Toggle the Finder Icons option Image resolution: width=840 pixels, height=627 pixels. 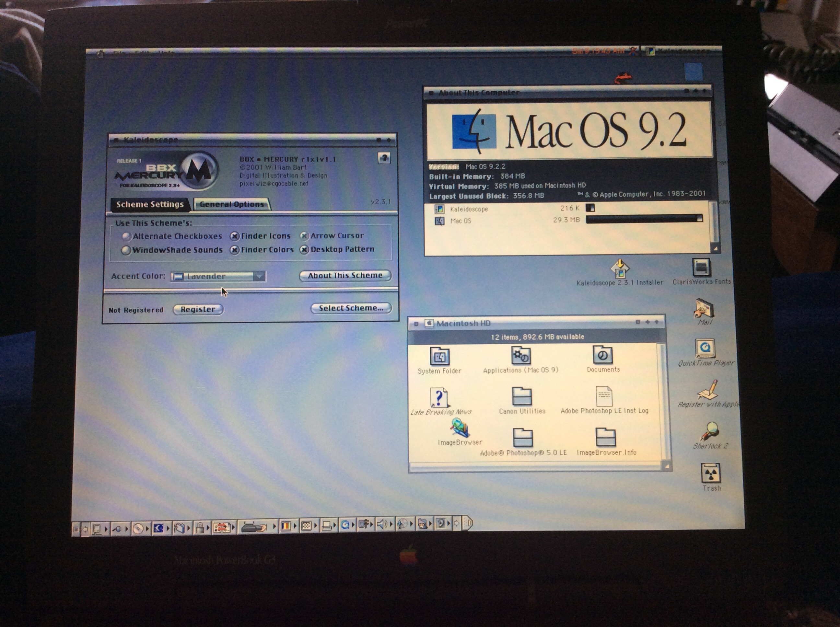pyautogui.click(x=235, y=236)
